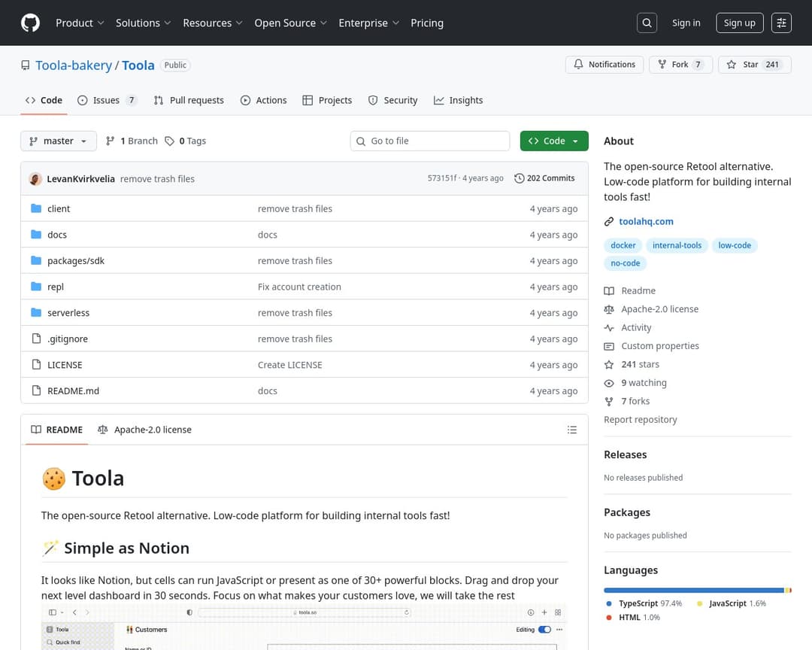This screenshot has height=650, width=812.
Task: Toggle Notifications for this repository
Action: [x=604, y=65]
